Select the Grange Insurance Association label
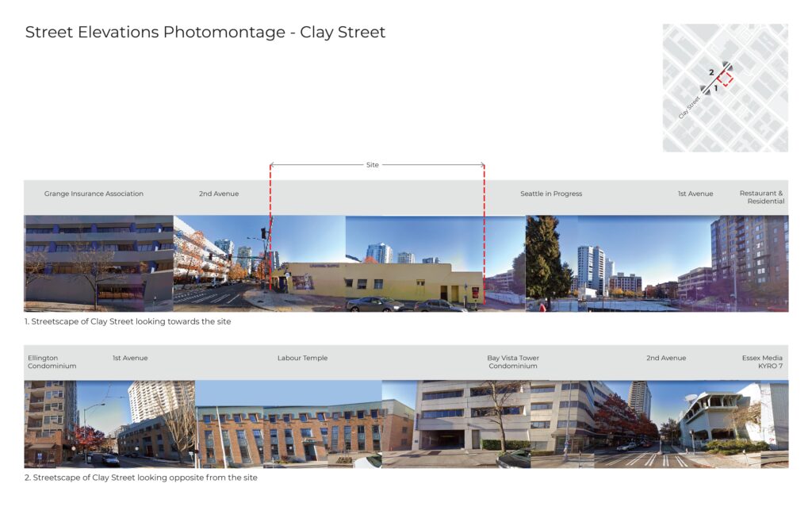 (94, 194)
